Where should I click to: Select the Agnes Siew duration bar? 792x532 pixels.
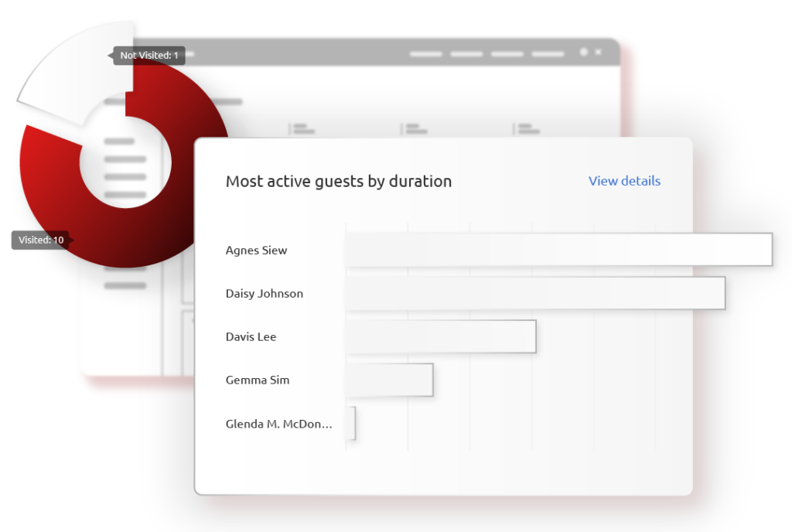click(558, 250)
